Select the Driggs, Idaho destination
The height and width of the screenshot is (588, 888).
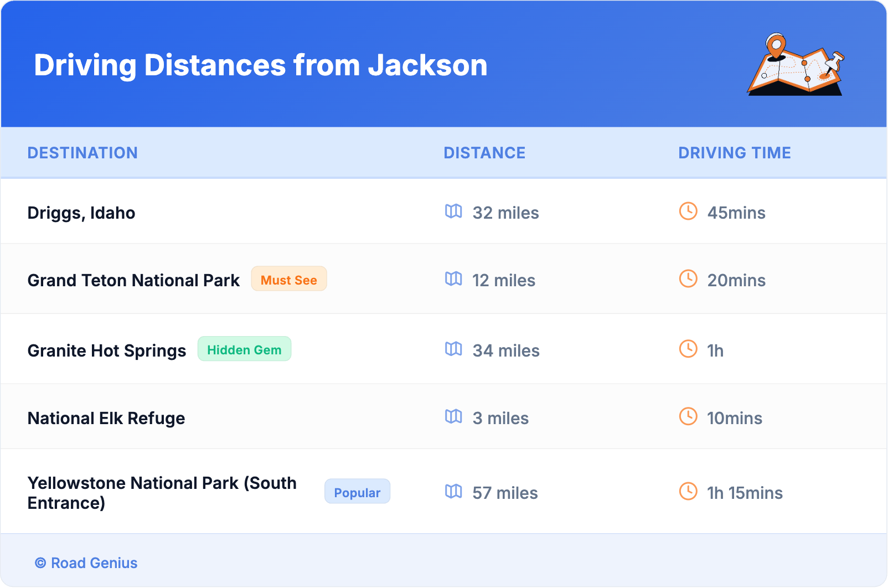(x=81, y=213)
